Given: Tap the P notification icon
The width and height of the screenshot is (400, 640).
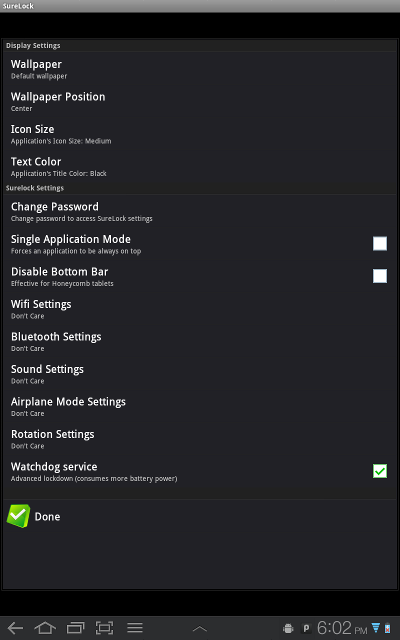Looking at the screenshot, I should pos(306,628).
